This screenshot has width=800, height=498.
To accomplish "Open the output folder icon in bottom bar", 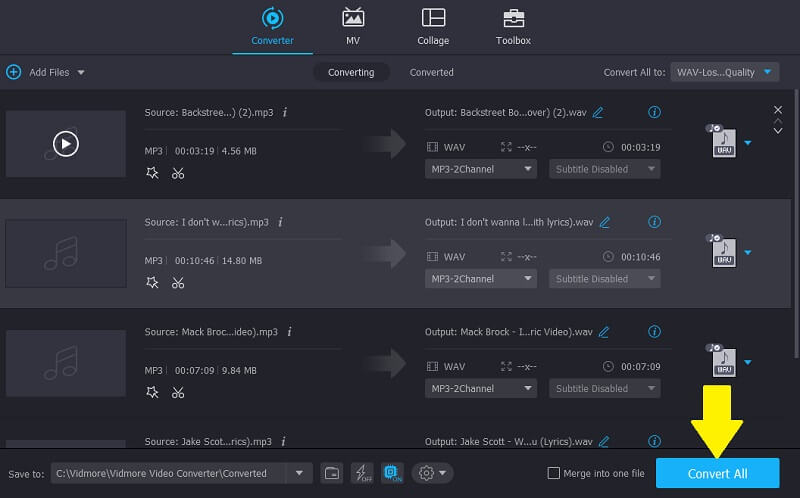I will click(331, 473).
